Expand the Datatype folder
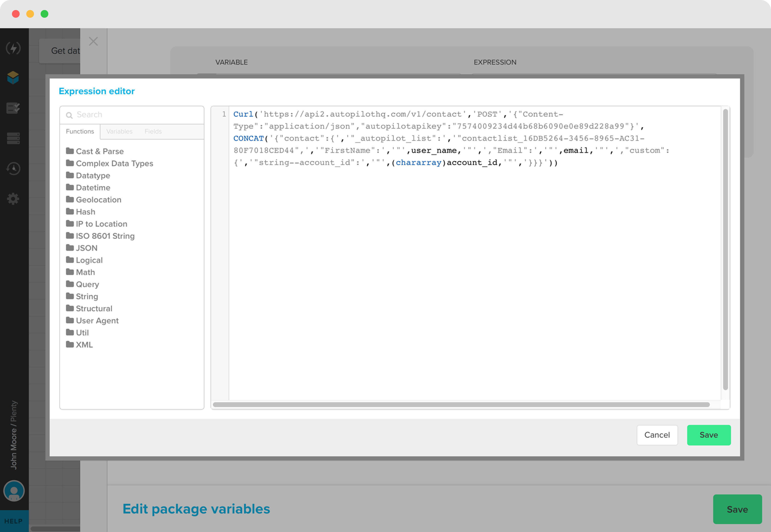 [88, 175]
